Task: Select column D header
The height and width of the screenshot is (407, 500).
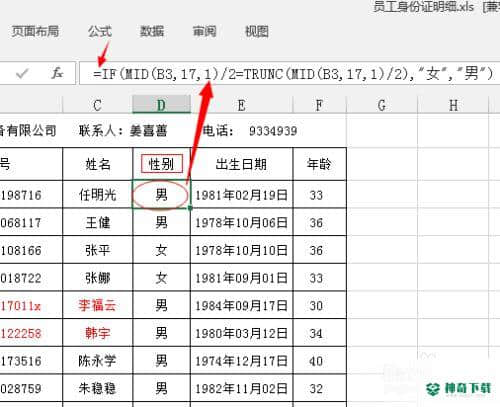Action: click(x=162, y=105)
